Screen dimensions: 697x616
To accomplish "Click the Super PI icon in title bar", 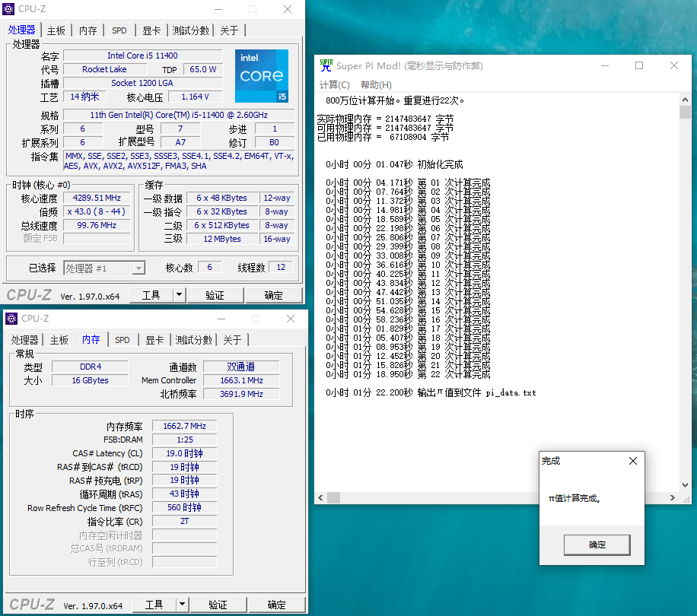I will [x=326, y=65].
